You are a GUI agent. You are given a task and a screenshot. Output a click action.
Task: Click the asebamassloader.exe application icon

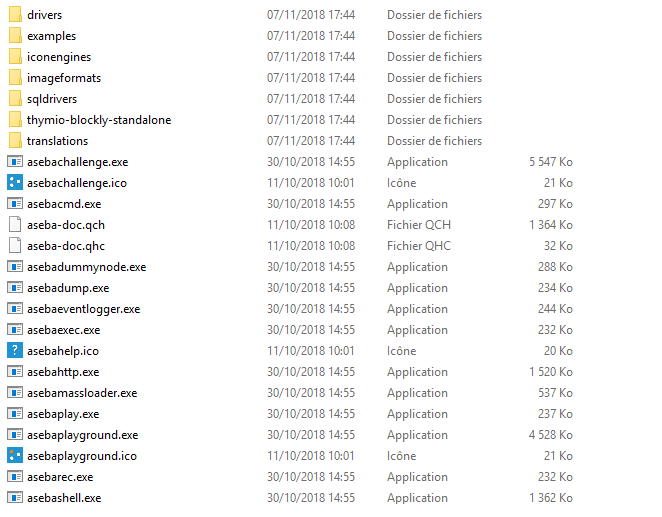[15, 392]
